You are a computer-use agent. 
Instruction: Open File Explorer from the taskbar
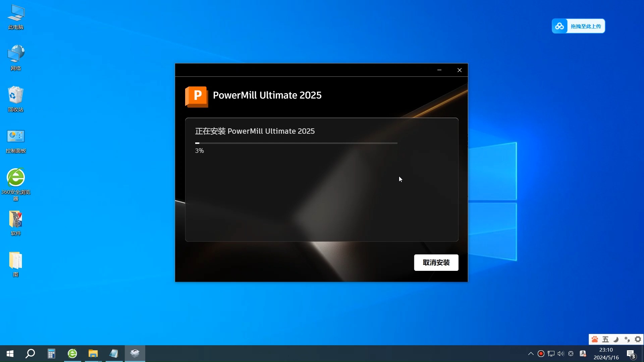click(93, 354)
